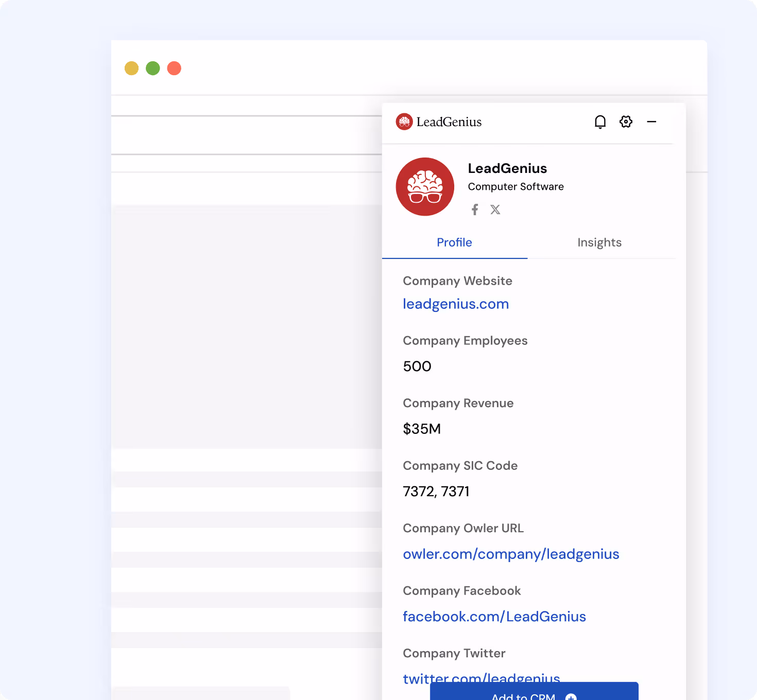Click the Company SIC Code label
Image resolution: width=757 pixels, height=700 pixels.
tap(460, 466)
